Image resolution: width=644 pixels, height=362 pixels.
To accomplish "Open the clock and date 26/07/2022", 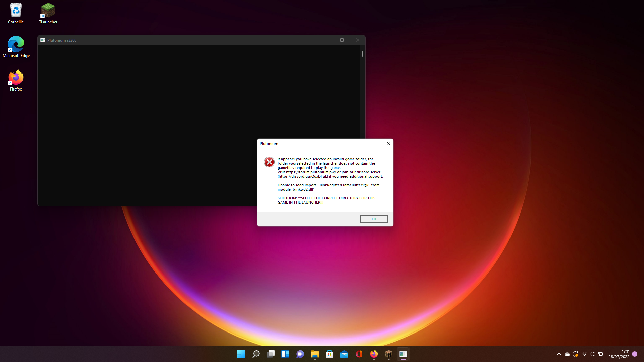I will (619, 354).
